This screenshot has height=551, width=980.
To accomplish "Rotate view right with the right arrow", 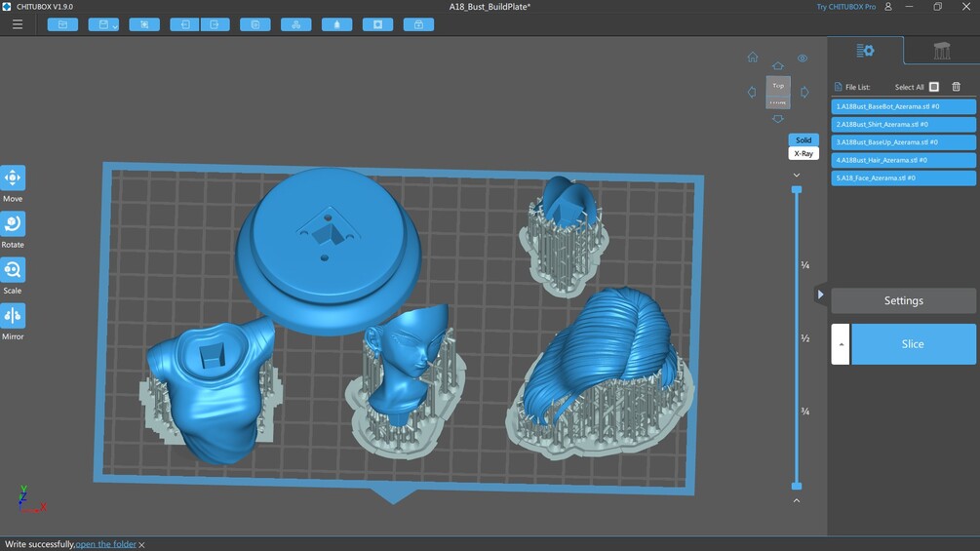I will (804, 92).
